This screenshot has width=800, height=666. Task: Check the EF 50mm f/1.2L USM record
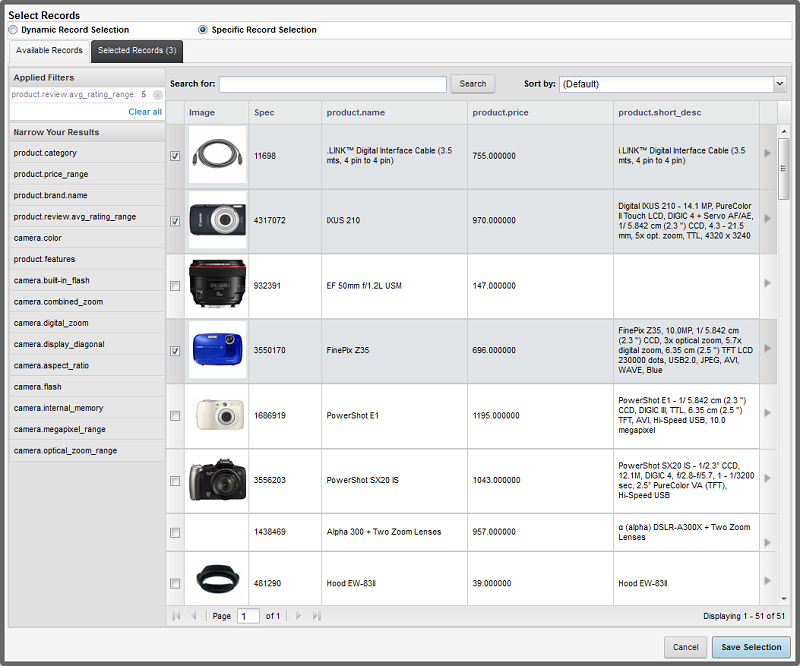pos(175,286)
